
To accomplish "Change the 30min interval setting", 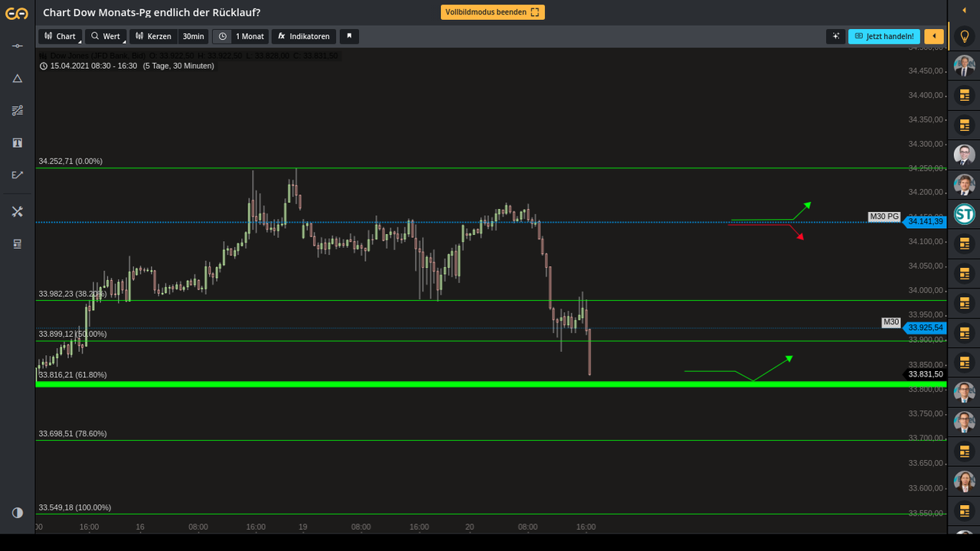I will pos(193,36).
